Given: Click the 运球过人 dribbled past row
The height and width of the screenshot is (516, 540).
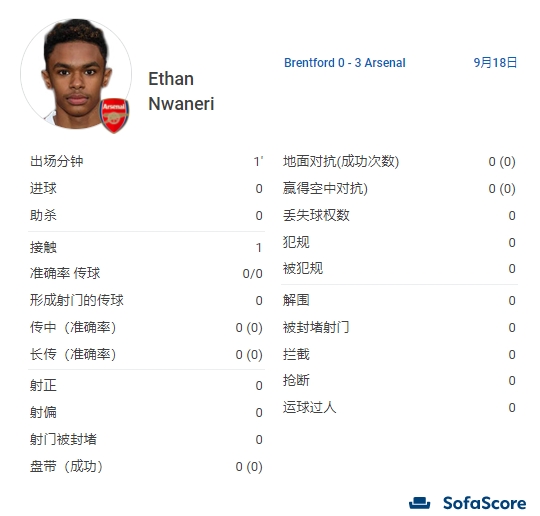Looking at the screenshot, I should coord(399,407).
